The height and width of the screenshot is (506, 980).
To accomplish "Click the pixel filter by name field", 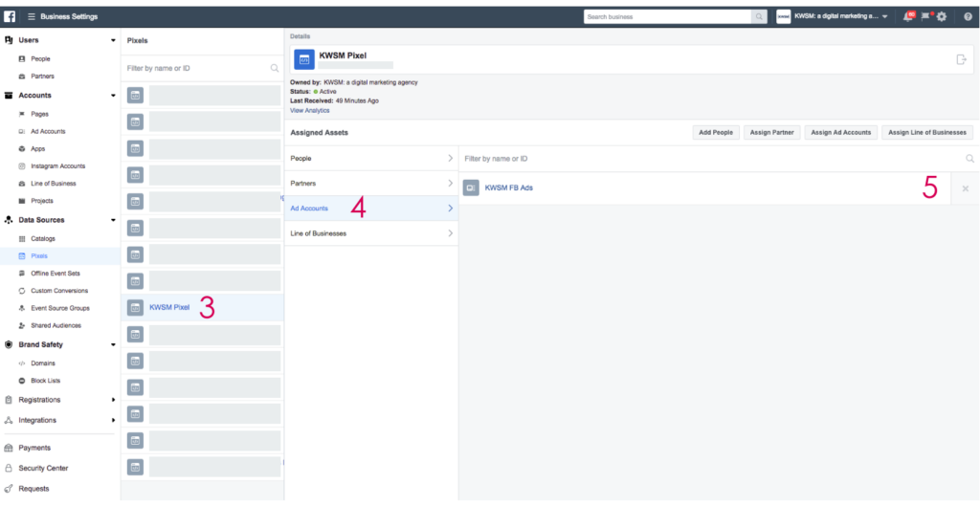I will (x=196, y=68).
